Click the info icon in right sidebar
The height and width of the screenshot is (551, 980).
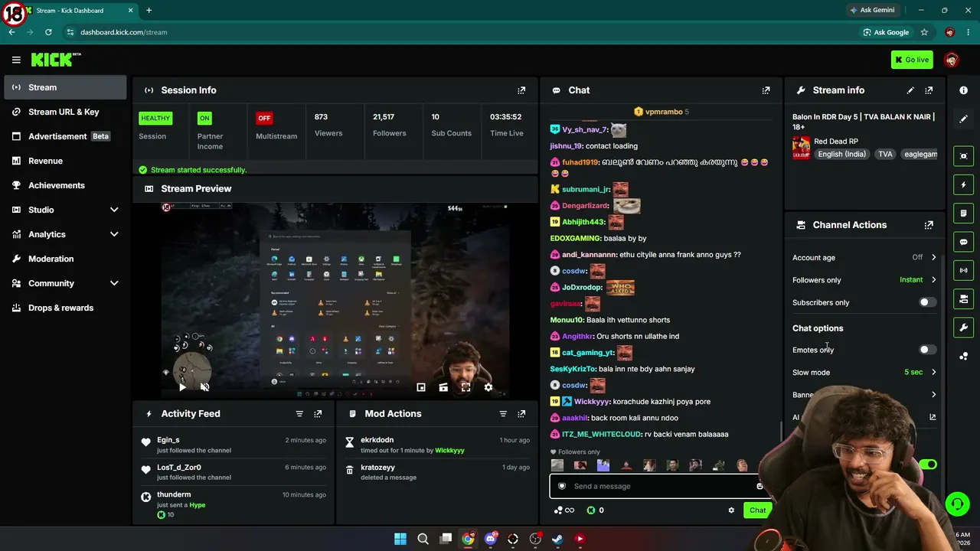pyautogui.click(x=963, y=90)
